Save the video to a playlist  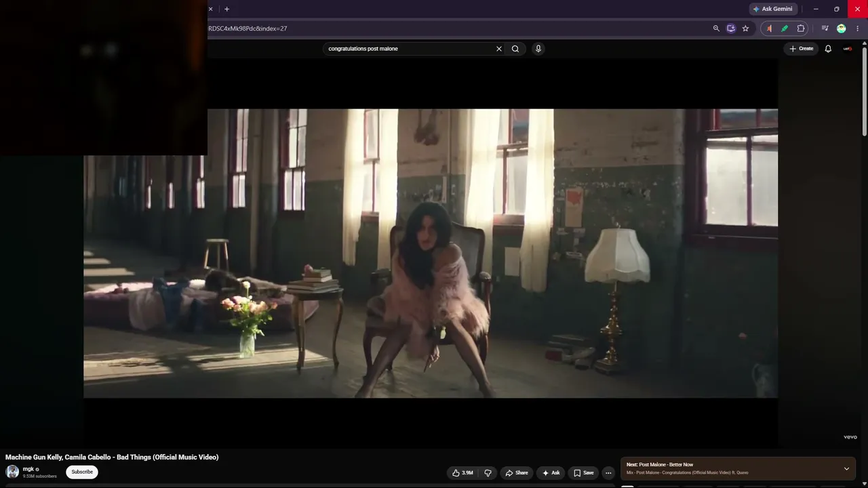[583, 473]
